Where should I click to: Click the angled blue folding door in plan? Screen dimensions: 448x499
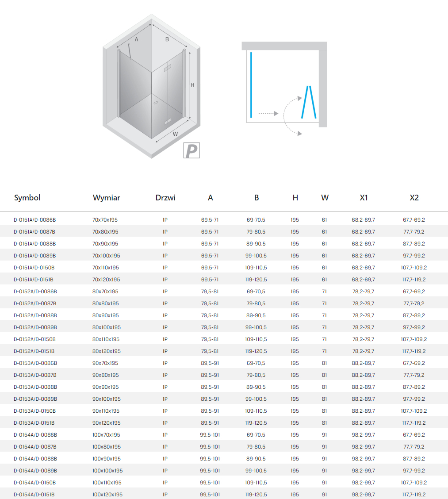(309, 102)
